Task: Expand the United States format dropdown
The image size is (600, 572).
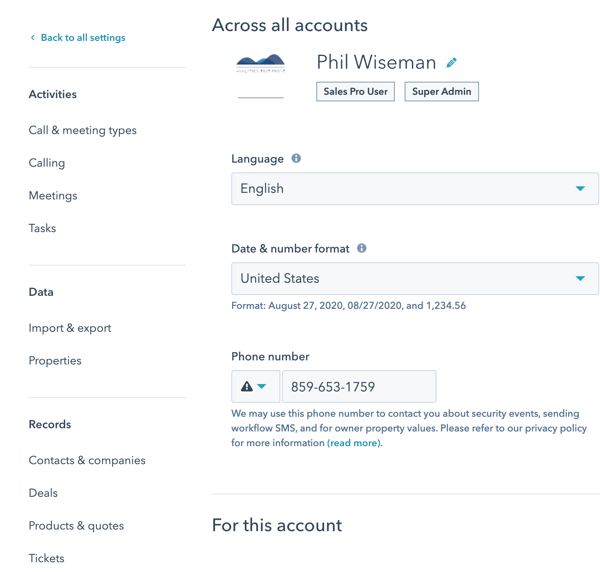Action: (x=415, y=279)
